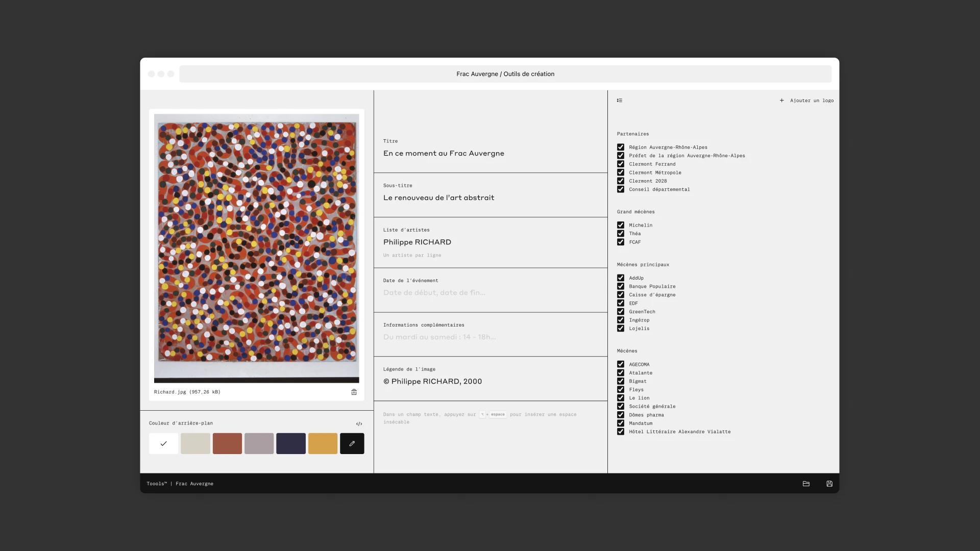Uncheck Hôtel Littéraire Alexandre Vialatte
Viewport: 980px width, 551px height.
[x=621, y=432]
